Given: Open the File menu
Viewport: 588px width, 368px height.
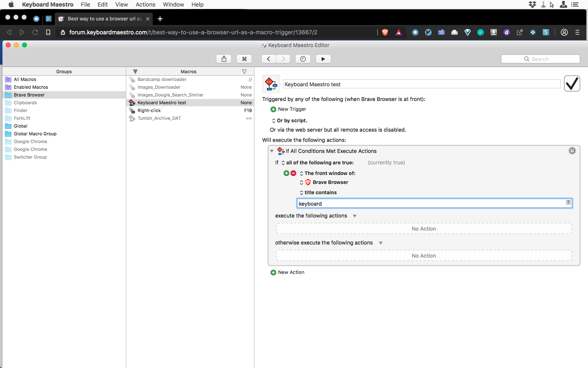Looking at the screenshot, I should (x=85, y=4).
